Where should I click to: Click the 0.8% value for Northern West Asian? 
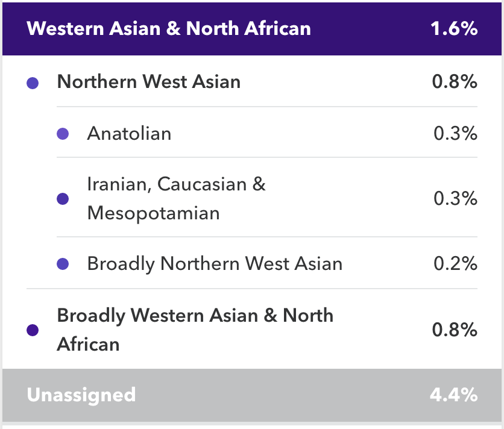[455, 82]
